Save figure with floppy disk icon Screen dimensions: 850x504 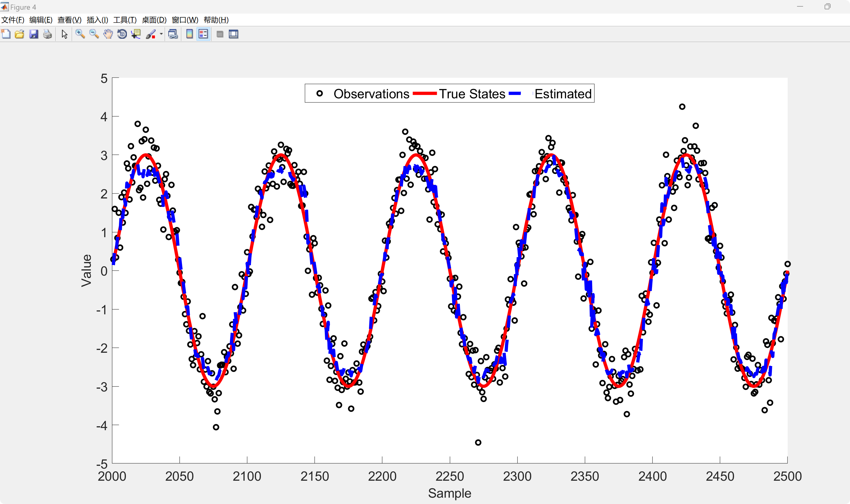pyautogui.click(x=33, y=34)
